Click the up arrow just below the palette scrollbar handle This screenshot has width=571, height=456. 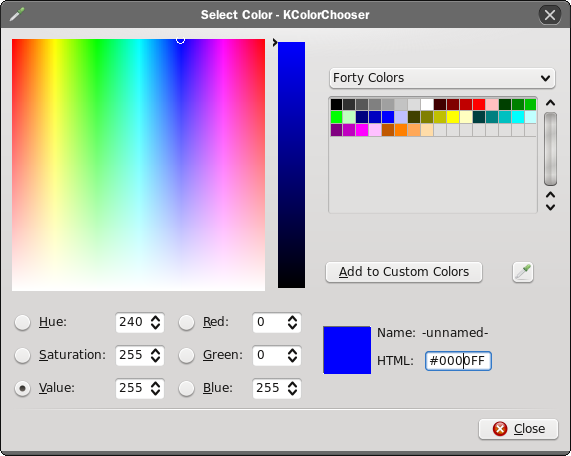550,195
